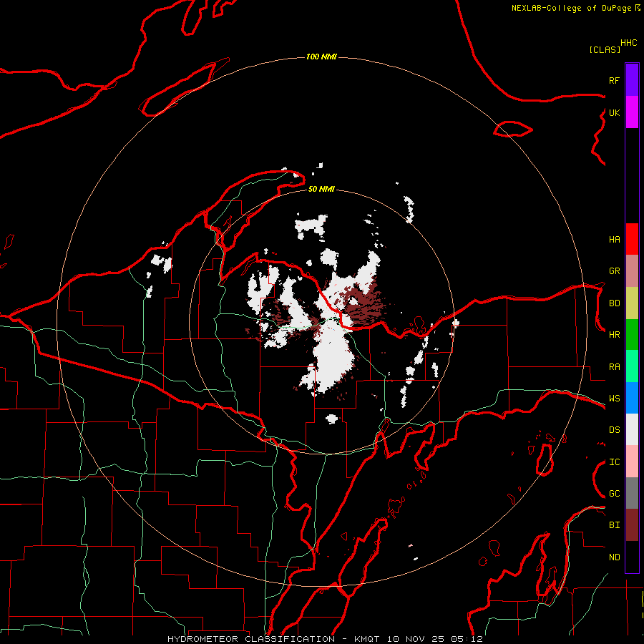Click the BI legend label
Screen dimensions: 644x644
click(x=614, y=525)
